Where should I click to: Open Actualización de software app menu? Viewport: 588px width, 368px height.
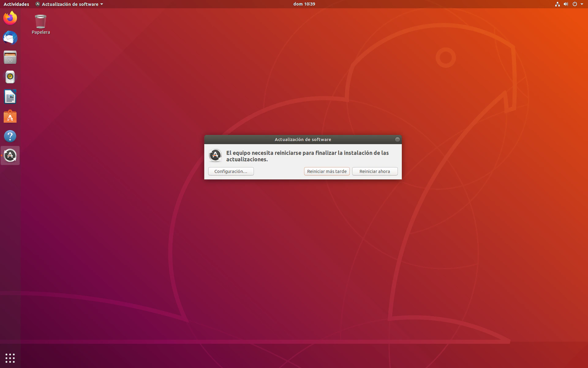point(70,4)
